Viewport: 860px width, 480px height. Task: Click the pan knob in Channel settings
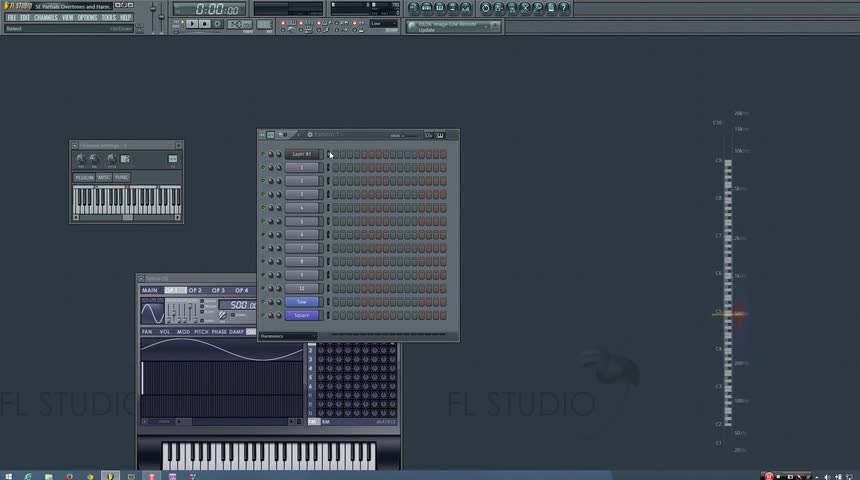click(81, 159)
